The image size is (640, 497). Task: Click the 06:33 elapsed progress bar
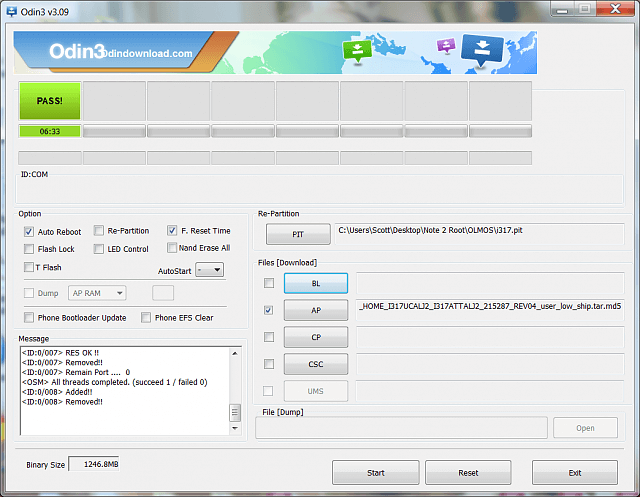(49, 131)
